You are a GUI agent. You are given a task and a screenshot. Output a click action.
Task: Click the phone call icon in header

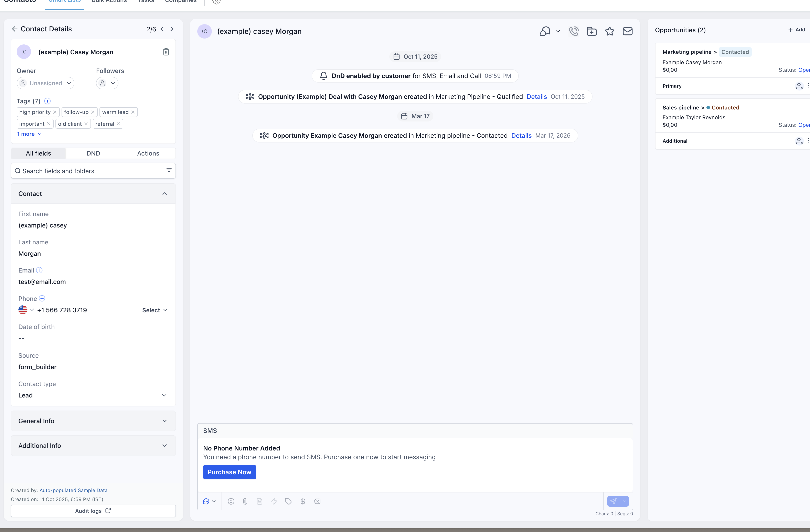(574, 31)
